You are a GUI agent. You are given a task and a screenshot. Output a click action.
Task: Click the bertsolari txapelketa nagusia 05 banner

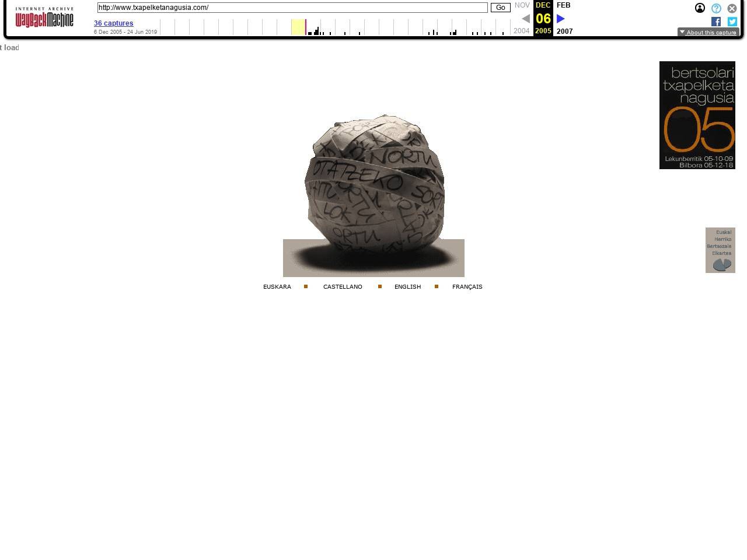click(697, 115)
